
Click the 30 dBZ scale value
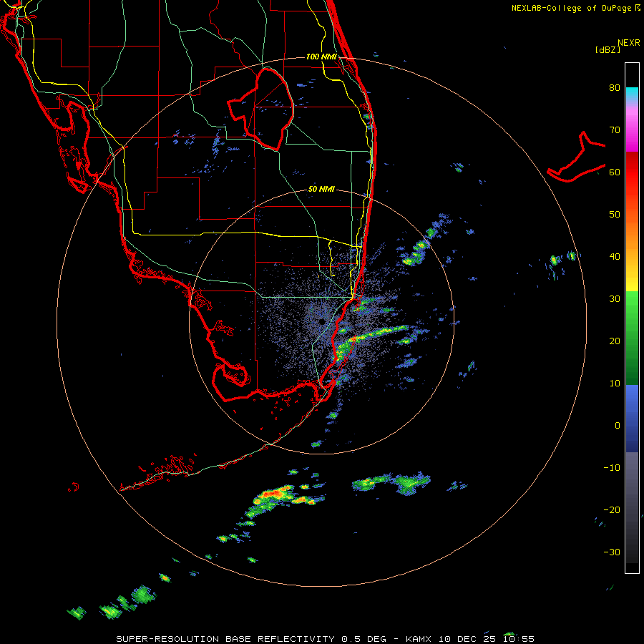615,299
